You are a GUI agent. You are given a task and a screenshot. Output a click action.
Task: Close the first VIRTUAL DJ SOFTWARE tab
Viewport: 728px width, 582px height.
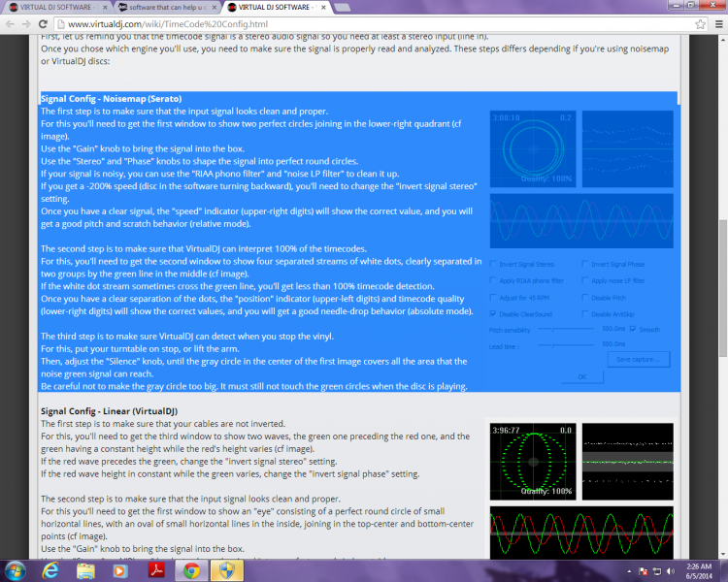tap(105, 8)
